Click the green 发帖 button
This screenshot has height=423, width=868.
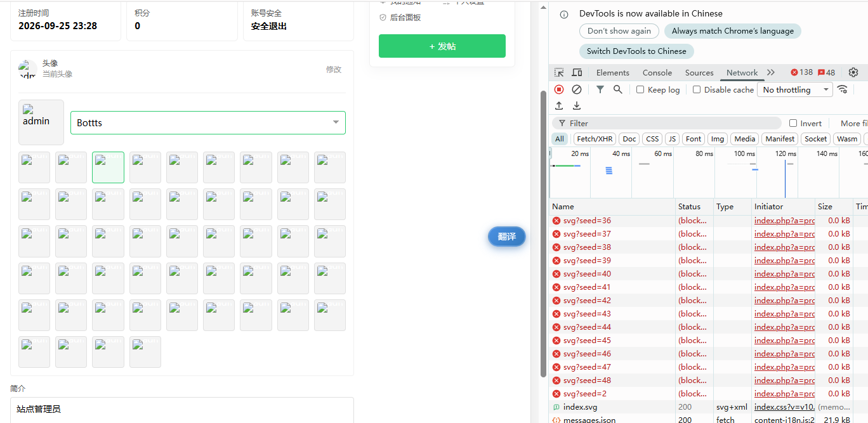[x=442, y=46]
